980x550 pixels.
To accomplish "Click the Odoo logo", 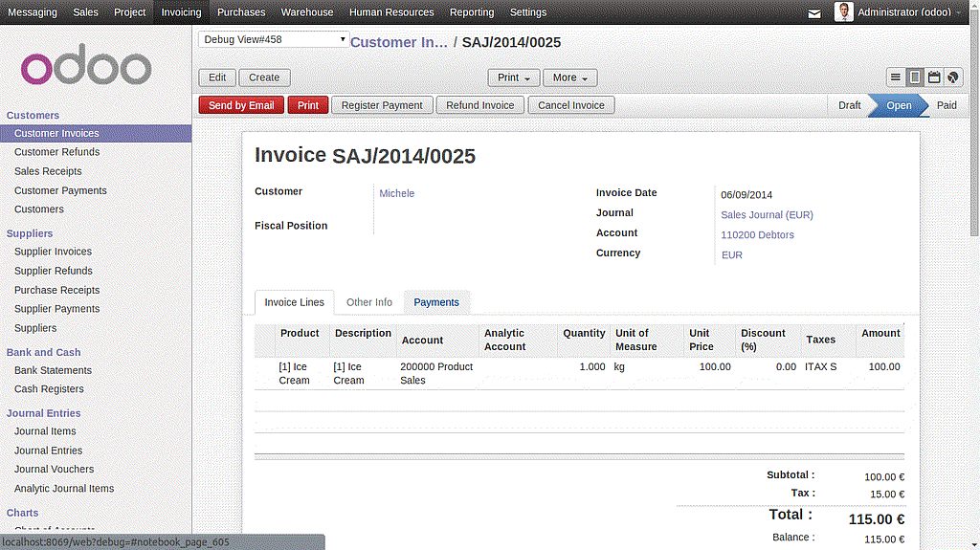I will pos(86,67).
